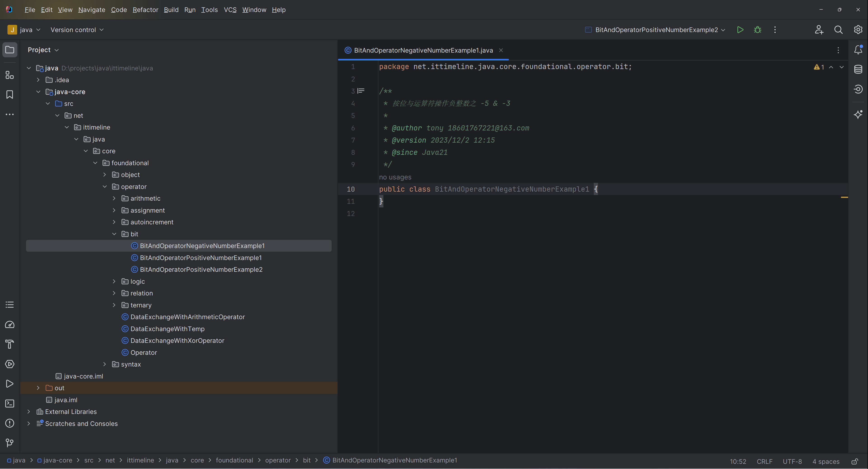Open the Structure tool window icon
Viewport: 868px width, 469px height.
point(10,75)
